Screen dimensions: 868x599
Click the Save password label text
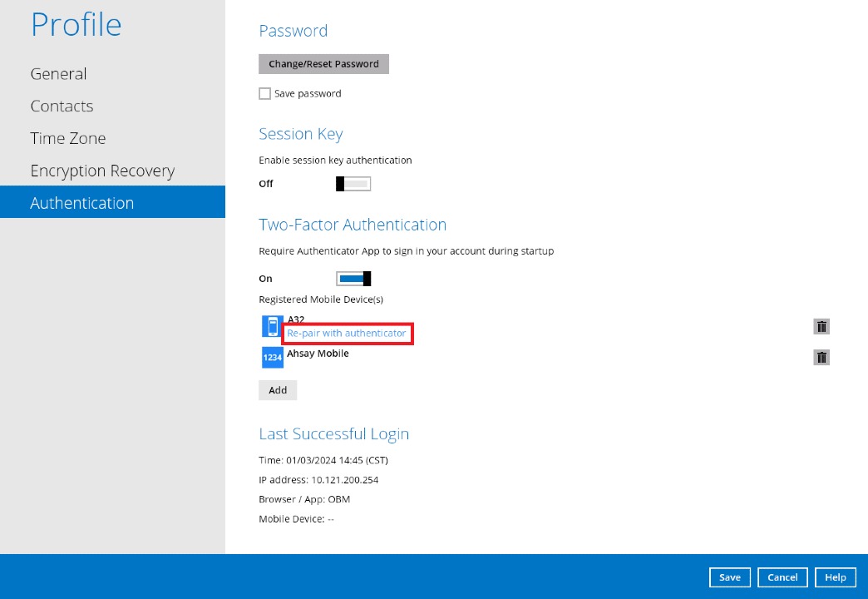[308, 94]
